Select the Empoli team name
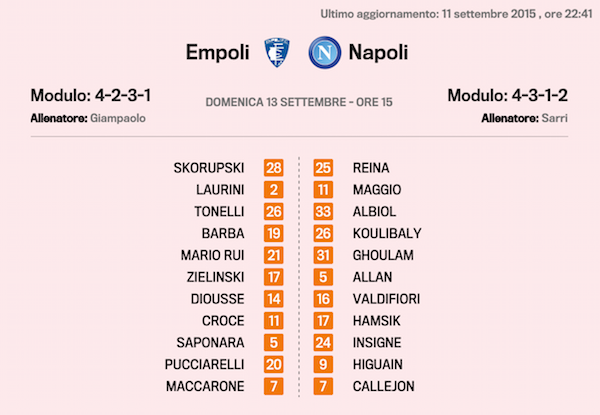This screenshot has height=415, width=600. point(218,52)
